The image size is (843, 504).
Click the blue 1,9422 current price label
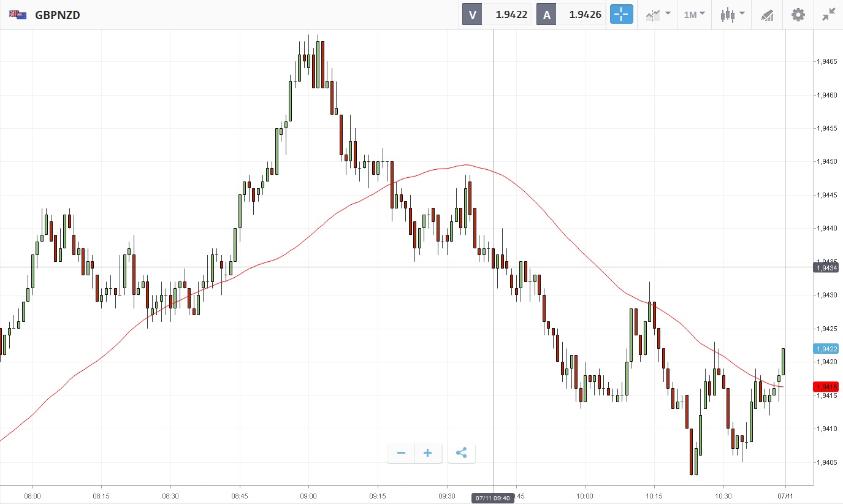[826, 348]
